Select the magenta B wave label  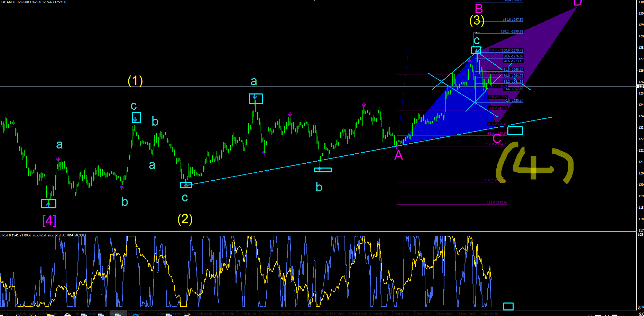tap(479, 8)
